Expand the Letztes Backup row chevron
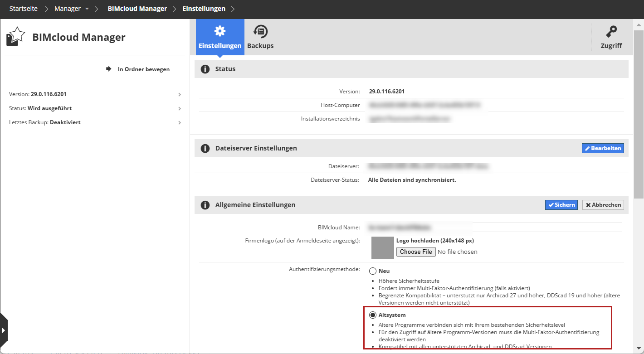This screenshot has width=644, height=354. (x=180, y=122)
